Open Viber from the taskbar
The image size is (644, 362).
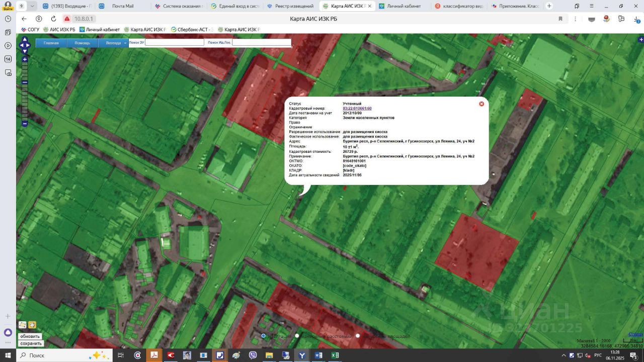pyautogui.click(x=253, y=355)
